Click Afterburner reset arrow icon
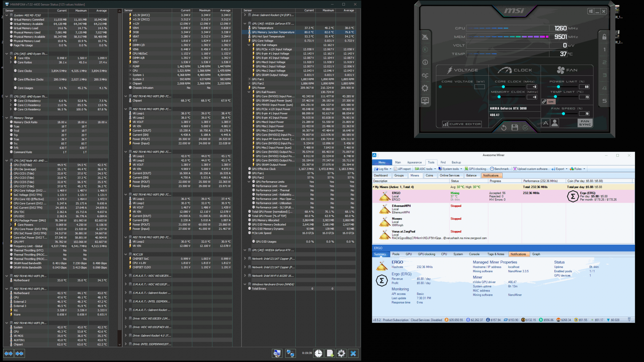Image resolution: width=644 pixels, height=362 pixels. tap(504, 128)
